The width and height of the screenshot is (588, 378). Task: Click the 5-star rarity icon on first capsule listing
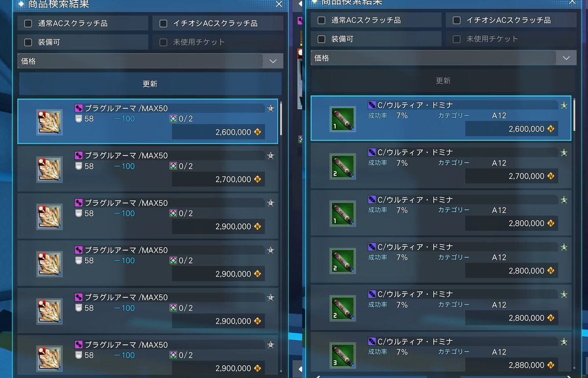tap(564, 105)
